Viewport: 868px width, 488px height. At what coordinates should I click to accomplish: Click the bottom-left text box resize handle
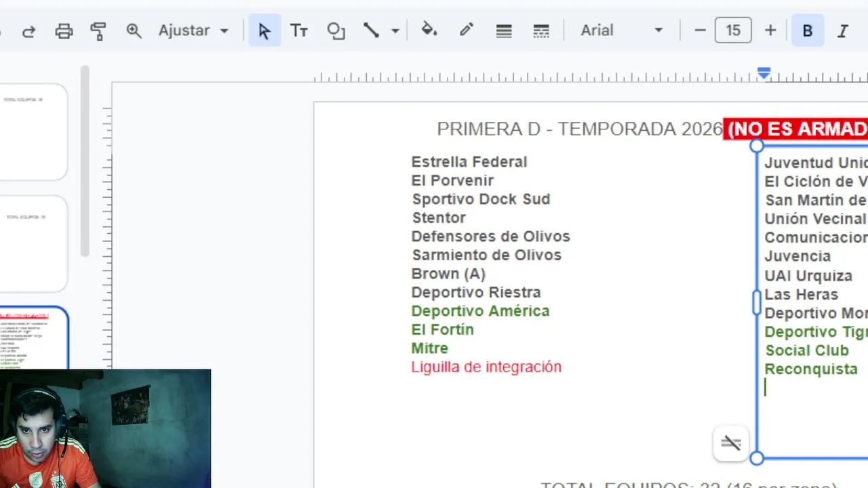point(757,458)
